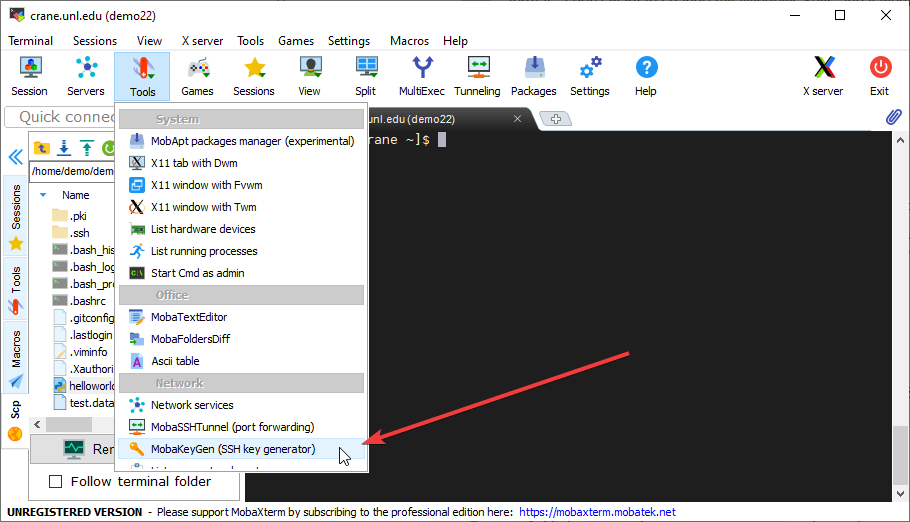The image size is (910, 522).
Task: Open the Scp vertical sidebar tab
Action: click(16, 420)
